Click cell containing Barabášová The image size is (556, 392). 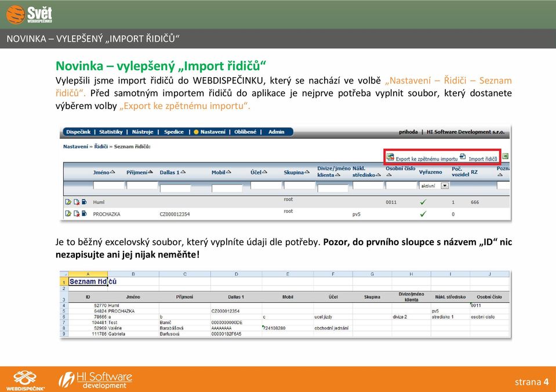pos(185,328)
